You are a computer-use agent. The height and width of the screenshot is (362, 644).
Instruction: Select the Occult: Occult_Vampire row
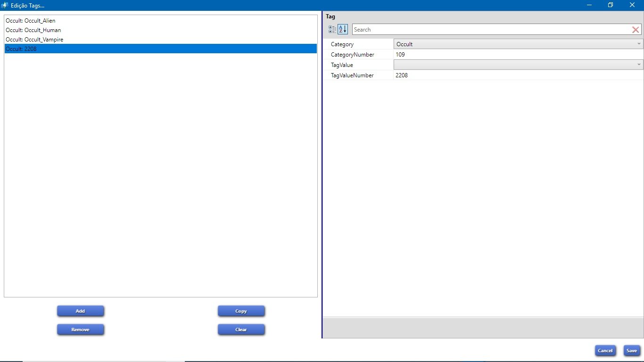pyautogui.click(x=161, y=40)
